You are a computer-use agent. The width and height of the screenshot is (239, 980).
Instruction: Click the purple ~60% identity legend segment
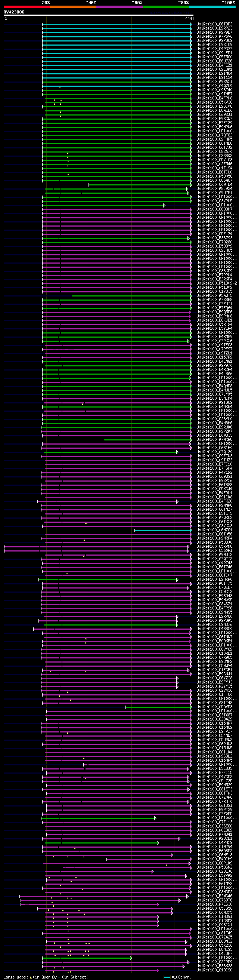pos(119,7)
